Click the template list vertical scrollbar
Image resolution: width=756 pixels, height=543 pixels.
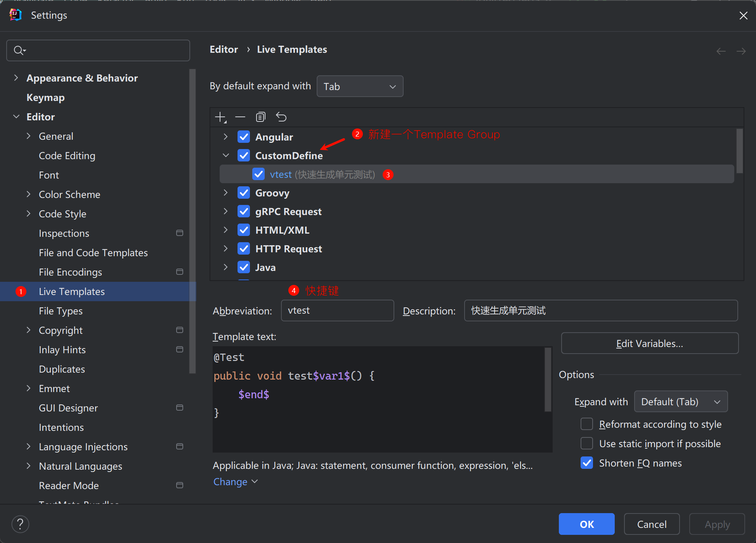tap(739, 151)
